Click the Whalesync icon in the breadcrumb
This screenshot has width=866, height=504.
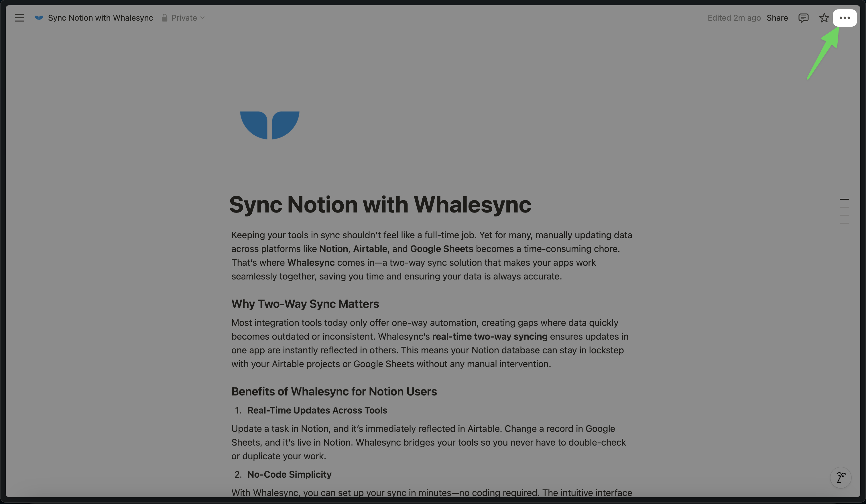coord(39,18)
